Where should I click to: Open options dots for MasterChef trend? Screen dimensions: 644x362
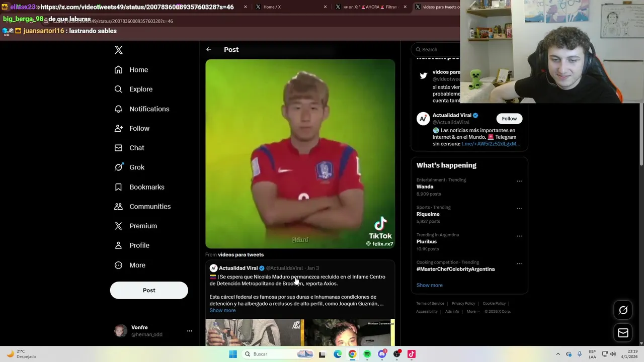(x=519, y=263)
